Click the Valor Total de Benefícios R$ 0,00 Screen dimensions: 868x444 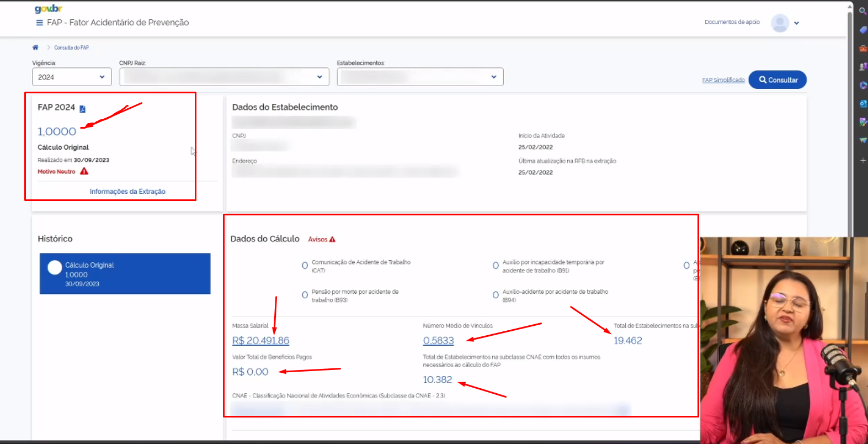(250, 372)
